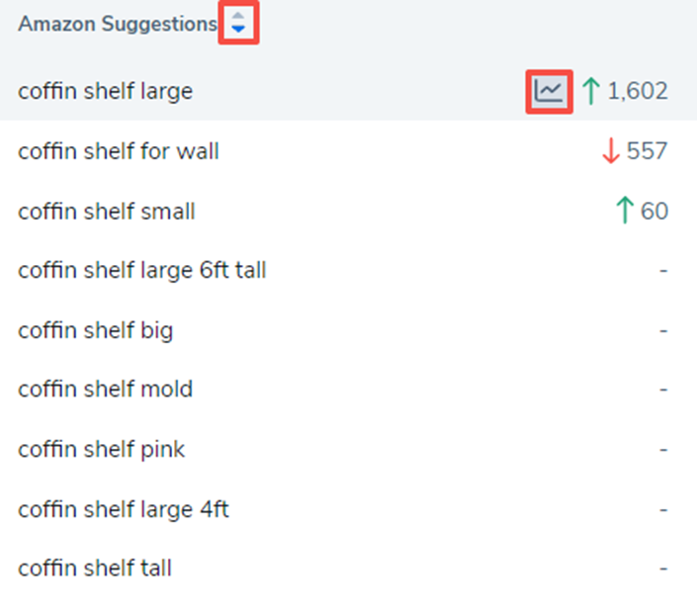The height and width of the screenshot is (616, 697).
Task: Click red down arrow next to 557
Action: click(610, 151)
